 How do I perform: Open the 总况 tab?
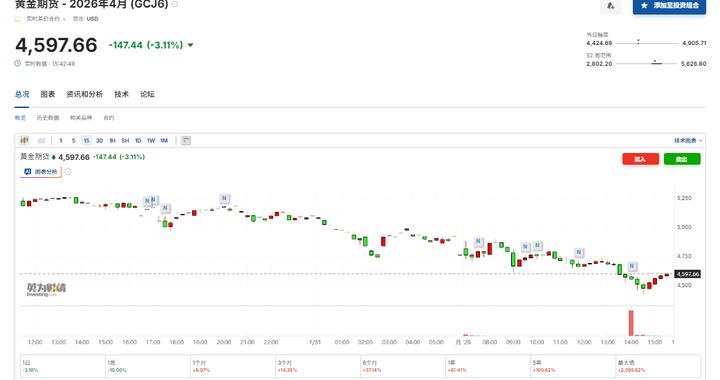pyautogui.click(x=22, y=94)
